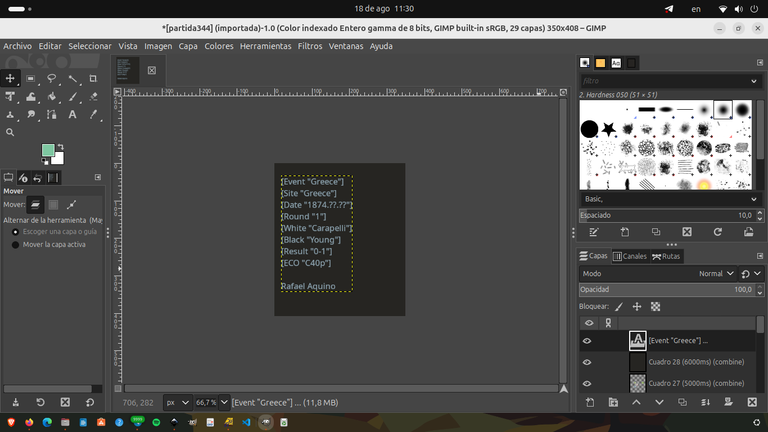Select the Color Picker eyedropper tool
The image size is (768, 432).
[x=93, y=115]
